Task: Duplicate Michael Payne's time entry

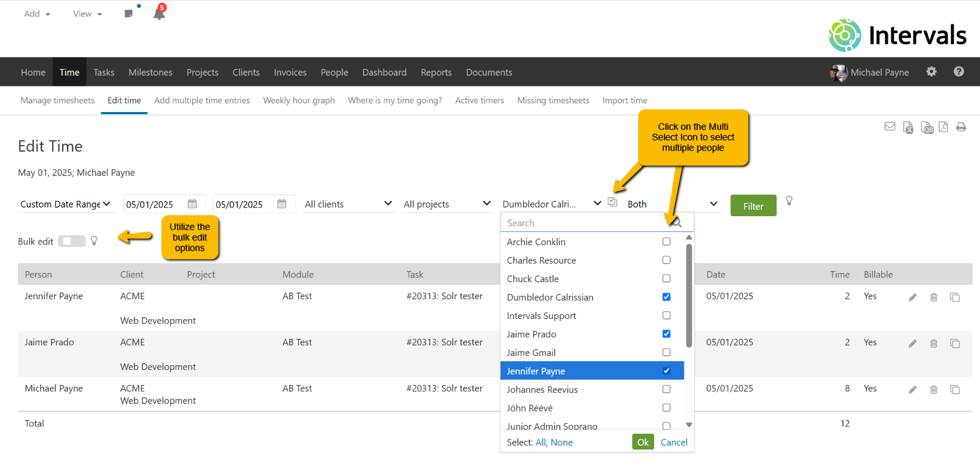Action: tap(954, 390)
